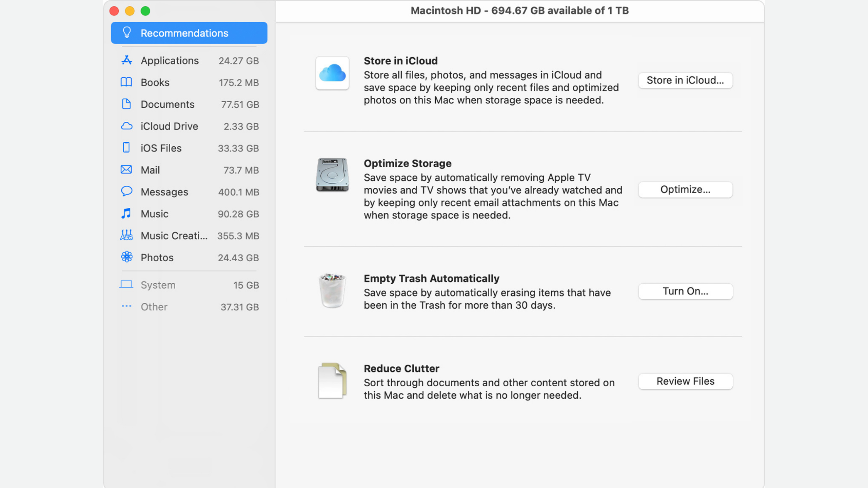Select the Music category

click(x=189, y=214)
